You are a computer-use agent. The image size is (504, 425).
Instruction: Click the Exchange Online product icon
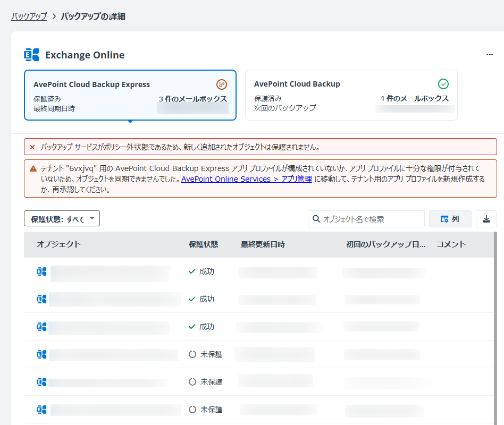click(31, 55)
